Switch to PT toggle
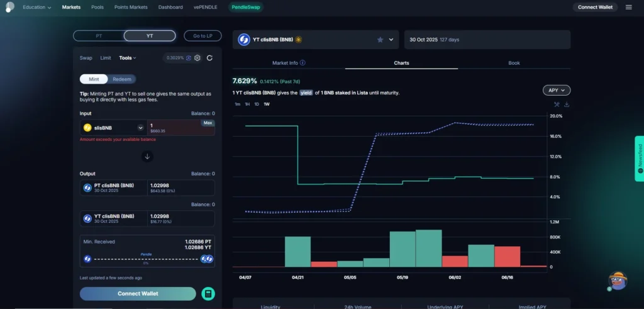The height and width of the screenshot is (309, 644). pos(99,36)
